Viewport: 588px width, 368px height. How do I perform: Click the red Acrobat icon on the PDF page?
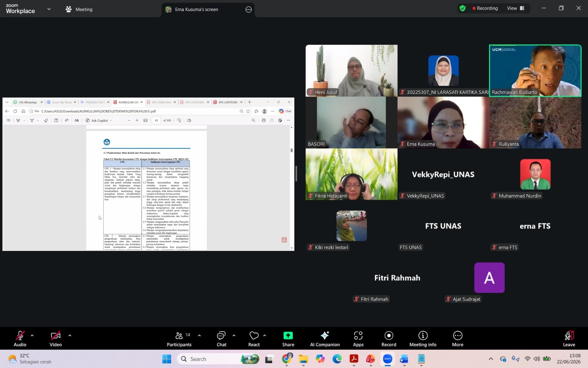coord(284,240)
